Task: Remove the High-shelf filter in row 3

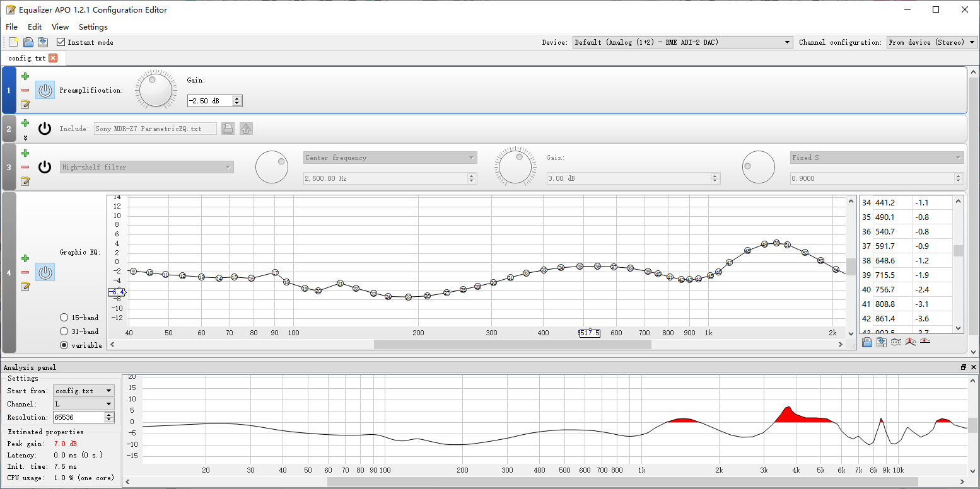Action: pyautogui.click(x=25, y=167)
